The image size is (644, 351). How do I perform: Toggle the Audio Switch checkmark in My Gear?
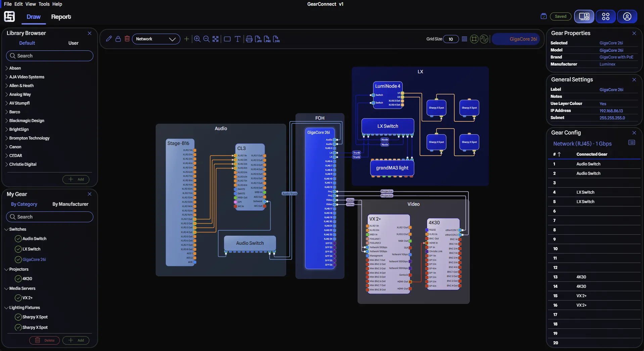[18, 239]
